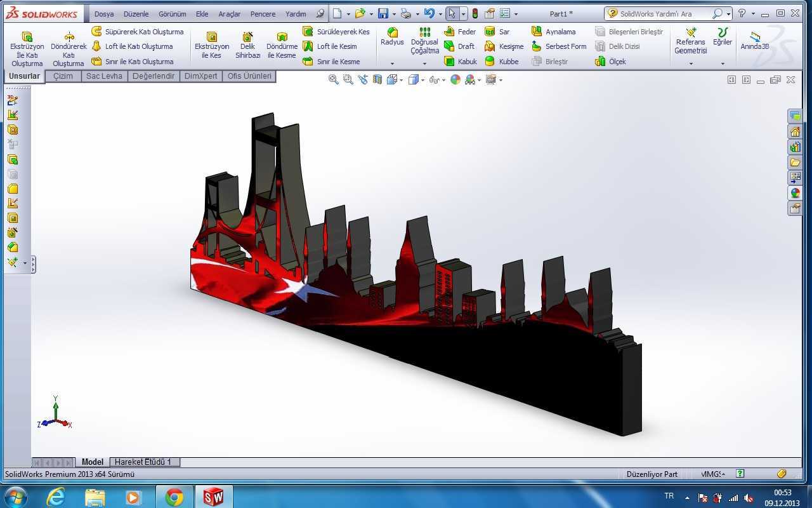
Task: Choose the Kesişme tool
Action: click(x=504, y=46)
